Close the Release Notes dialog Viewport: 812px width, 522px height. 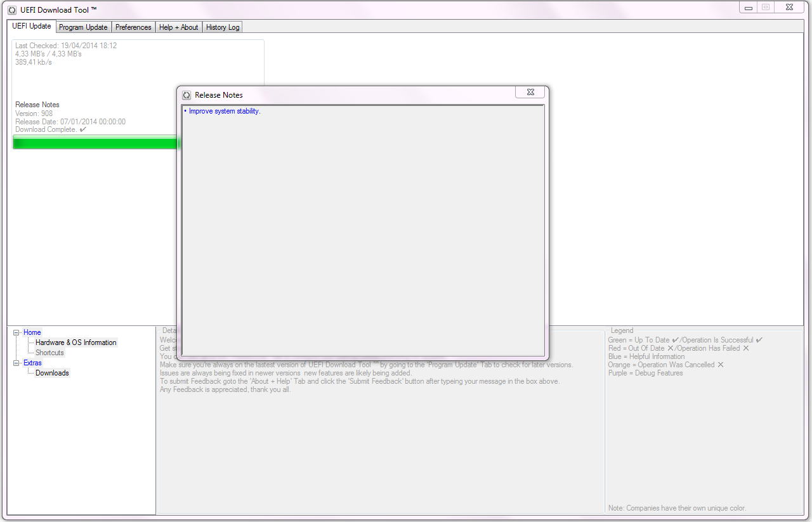[530, 93]
